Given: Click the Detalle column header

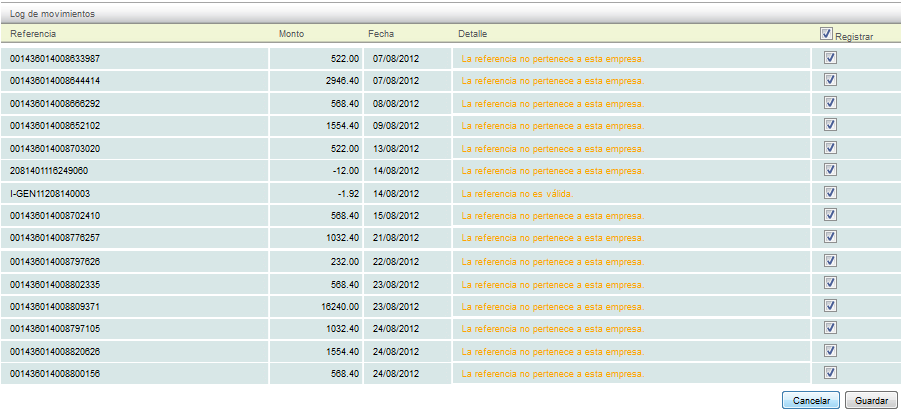Looking at the screenshot, I should point(472,34).
